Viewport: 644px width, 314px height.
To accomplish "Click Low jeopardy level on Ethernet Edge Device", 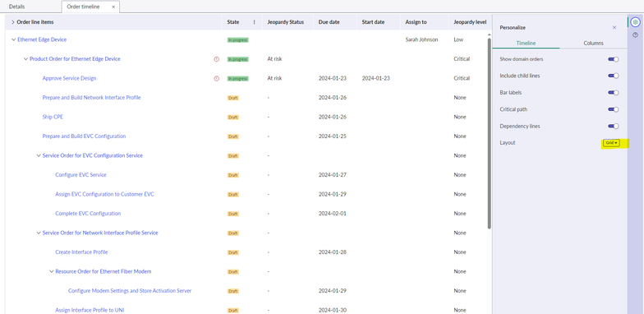I will coord(458,39).
